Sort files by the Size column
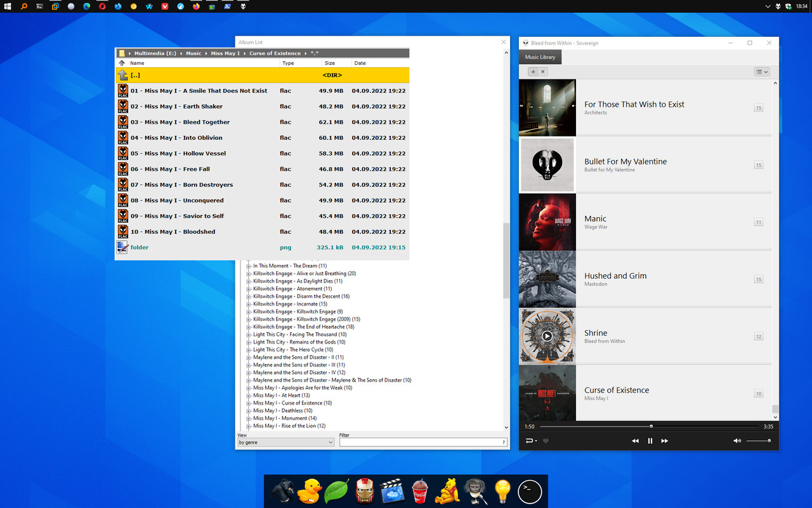Viewport: 812px width, 508px height. point(330,63)
